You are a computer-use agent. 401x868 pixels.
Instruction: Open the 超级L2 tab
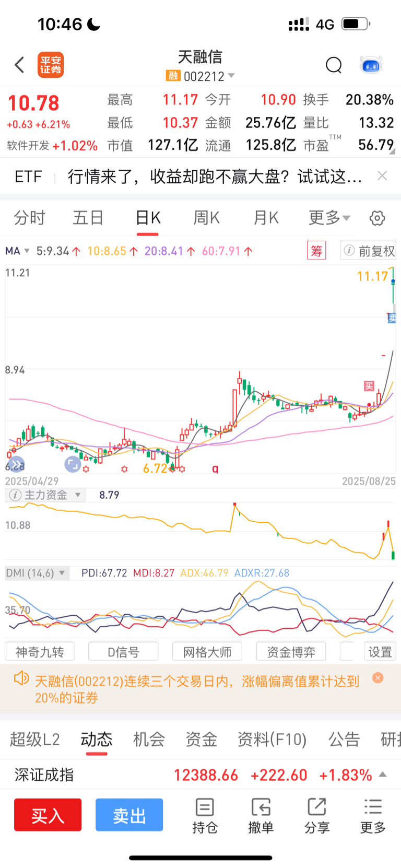pos(35,740)
